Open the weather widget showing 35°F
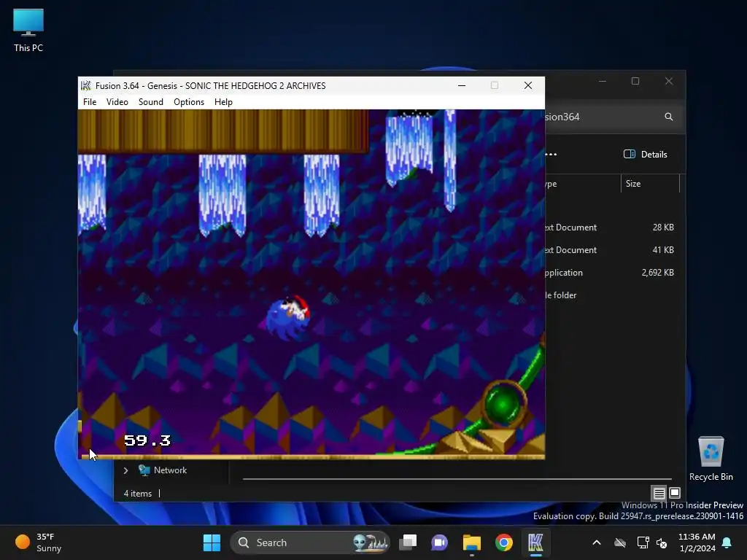This screenshot has height=560, width=747. pos(38,542)
